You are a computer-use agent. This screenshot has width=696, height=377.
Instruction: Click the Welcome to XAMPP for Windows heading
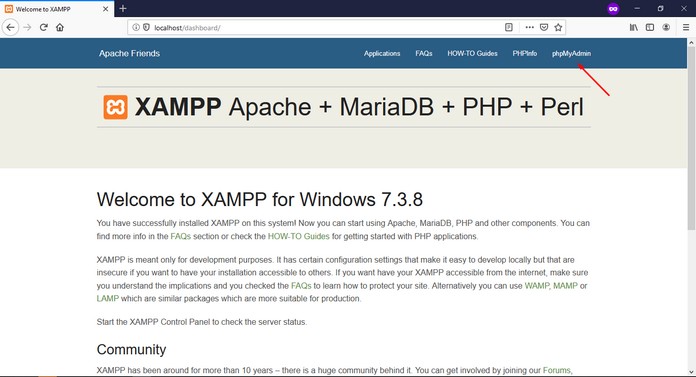260,199
